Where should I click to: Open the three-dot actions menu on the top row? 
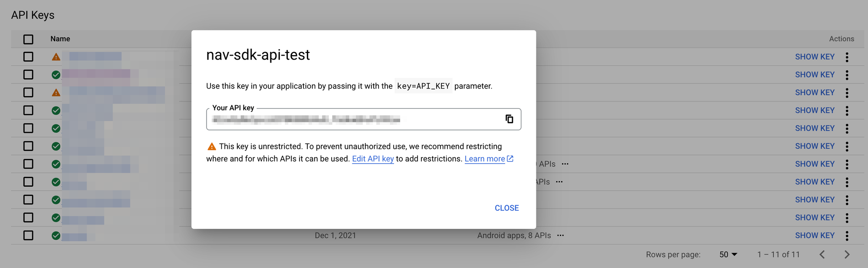(x=847, y=56)
